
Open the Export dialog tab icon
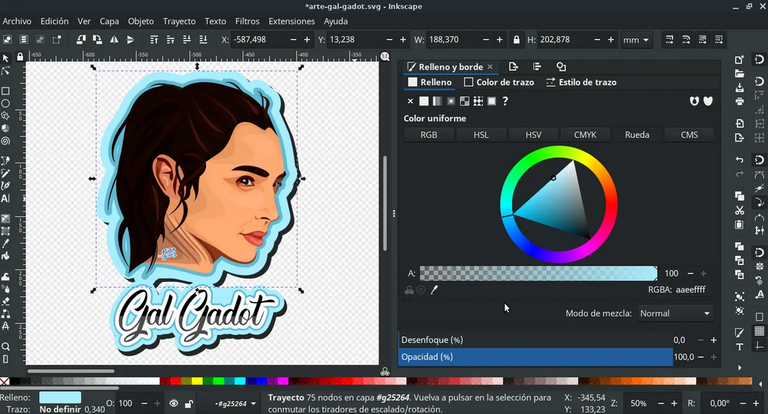(x=513, y=67)
